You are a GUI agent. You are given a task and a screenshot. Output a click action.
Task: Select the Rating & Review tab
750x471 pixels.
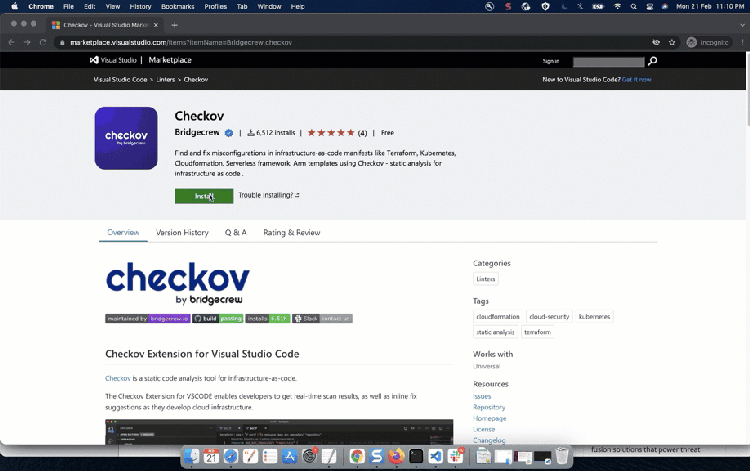292,232
